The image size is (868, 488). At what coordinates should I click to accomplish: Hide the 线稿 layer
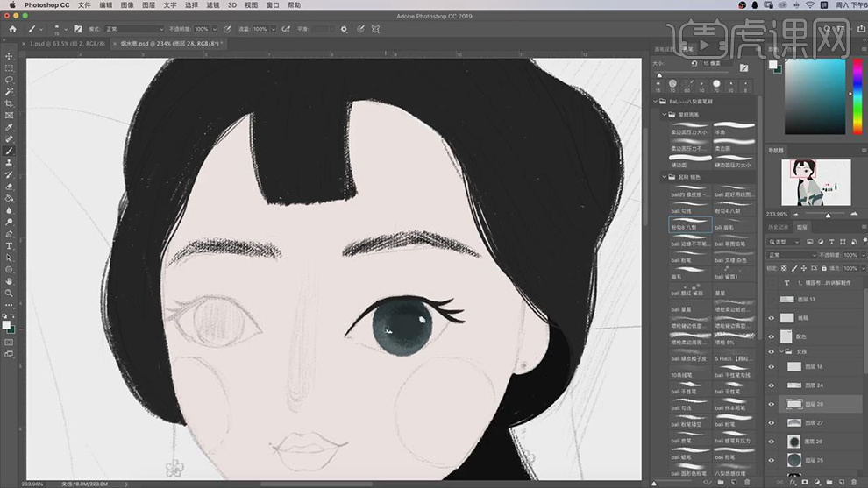tap(772, 318)
